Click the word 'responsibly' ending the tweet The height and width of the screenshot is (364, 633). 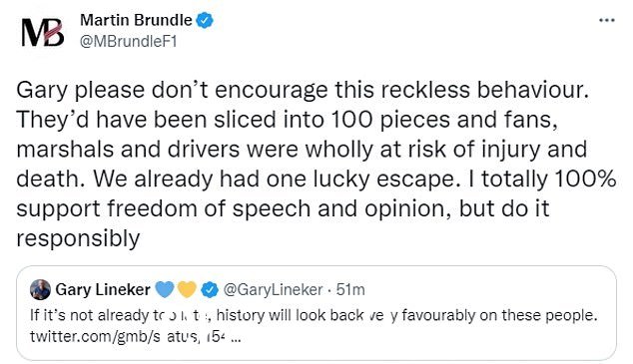[78, 238]
